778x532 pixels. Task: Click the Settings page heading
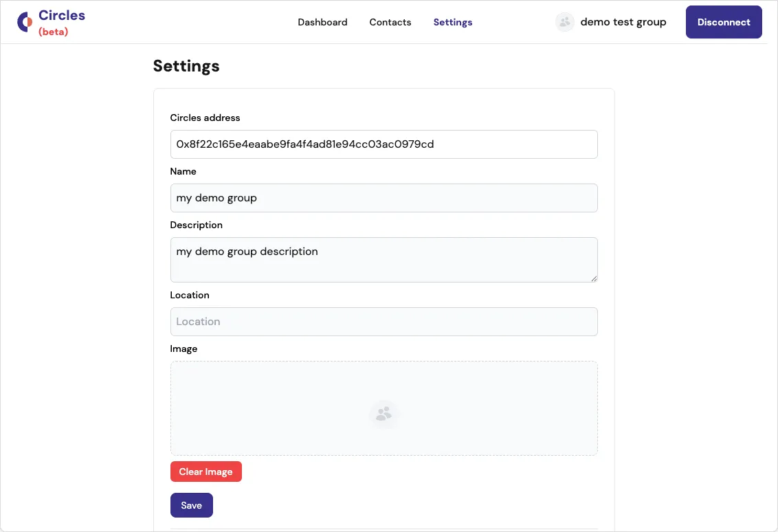(186, 66)
